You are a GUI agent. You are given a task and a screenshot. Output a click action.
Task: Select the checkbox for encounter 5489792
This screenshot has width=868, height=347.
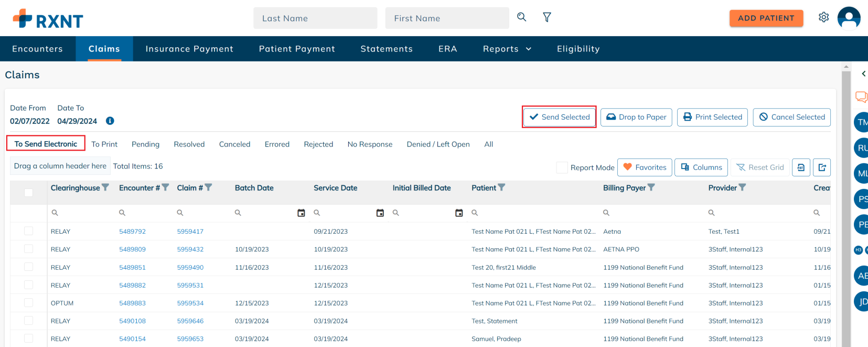(x=29, y=231)
